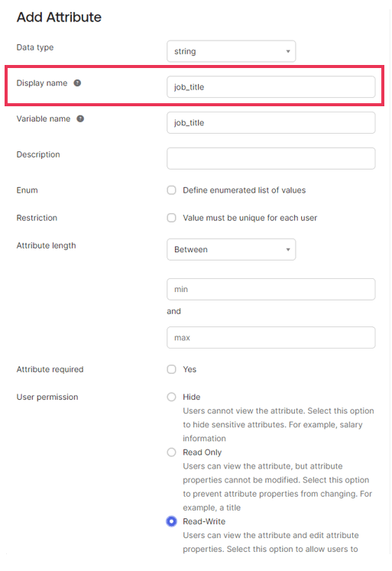Select the Read-Write permission radio button
Image resolution: width=392 pixels, height=571 pixels.
tap(171, 521)
